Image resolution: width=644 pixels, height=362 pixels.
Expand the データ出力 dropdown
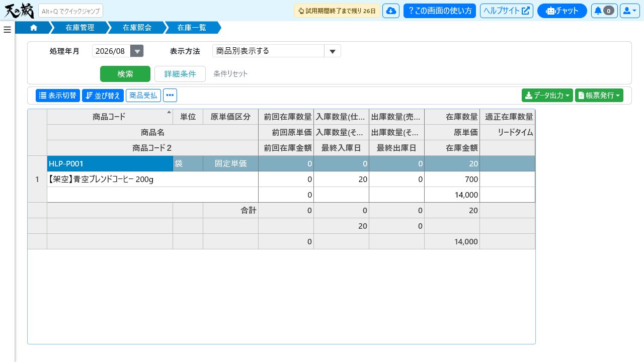tap(547, 96)
